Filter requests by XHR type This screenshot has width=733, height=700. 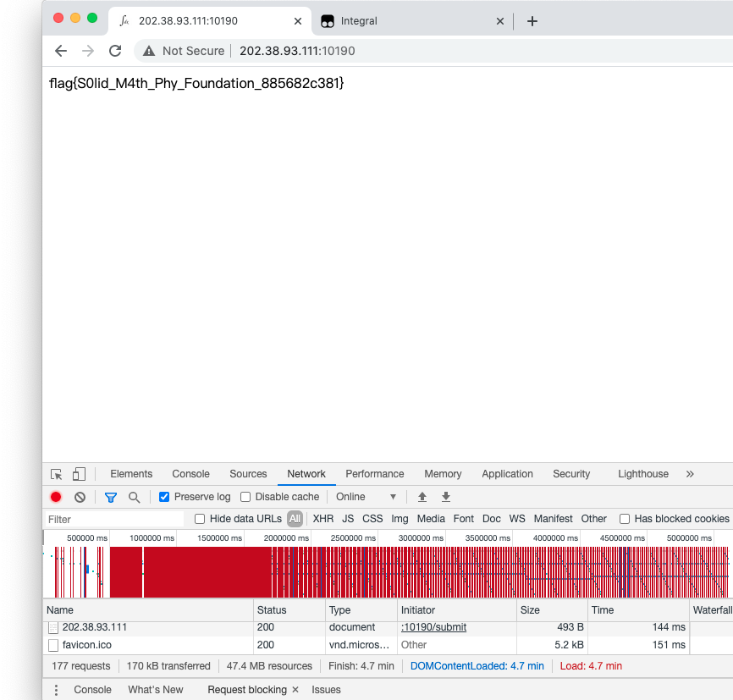click(x=322, y=519)
